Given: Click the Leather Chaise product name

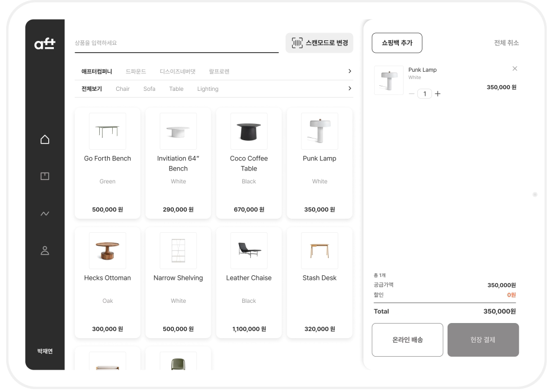Looking at the screenshot, I should (x=249, y=278).
